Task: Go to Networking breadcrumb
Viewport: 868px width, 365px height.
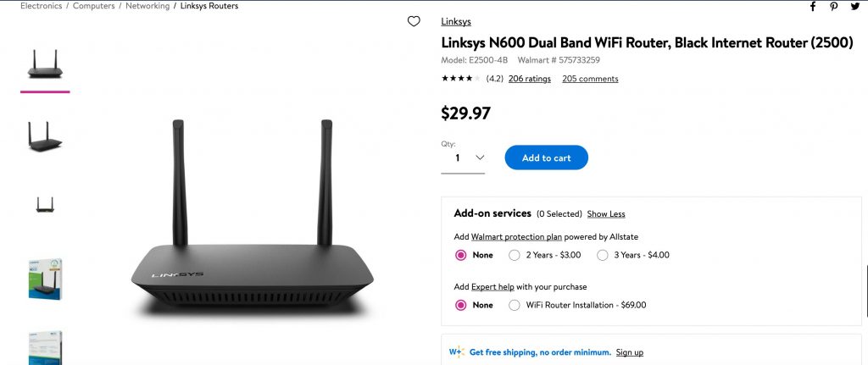Action: click(x=147, y=6)
